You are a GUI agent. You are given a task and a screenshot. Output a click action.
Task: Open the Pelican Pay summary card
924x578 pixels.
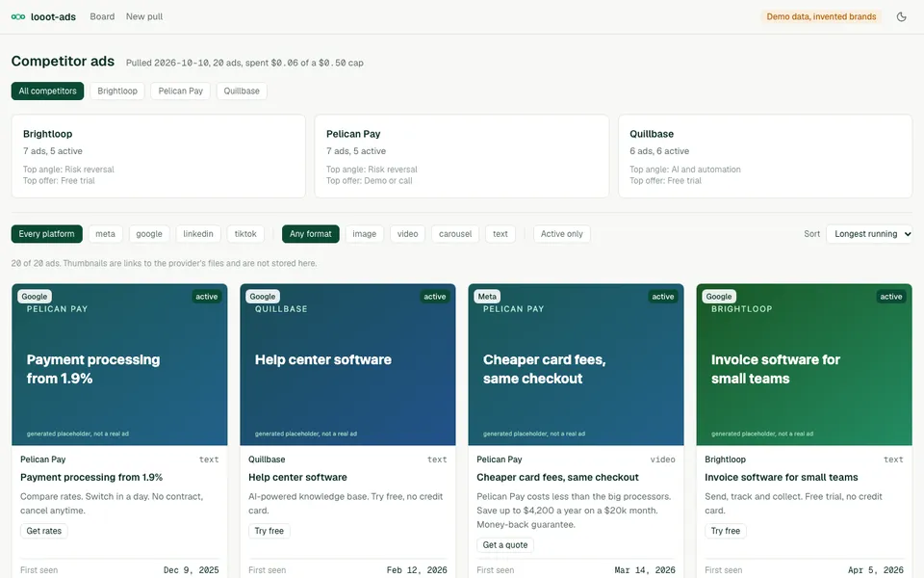[461, 156]
